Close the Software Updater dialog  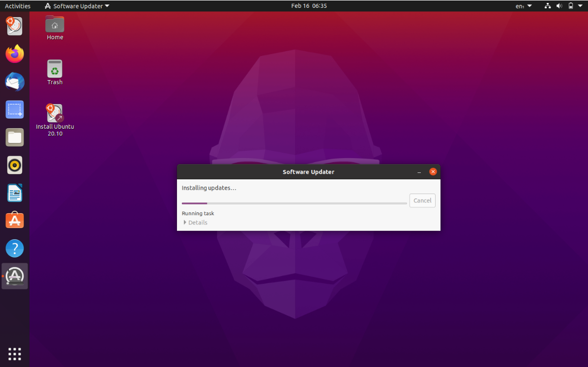click(433, 171)
